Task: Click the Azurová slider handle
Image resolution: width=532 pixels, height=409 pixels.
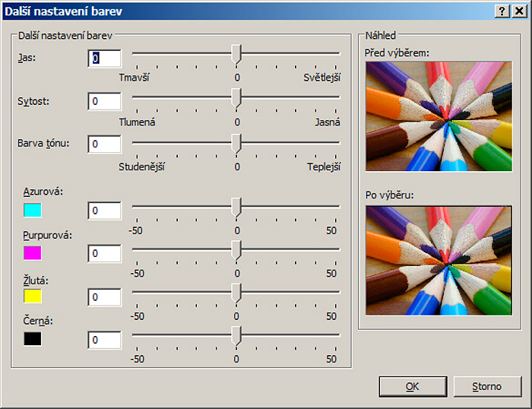Action: tap(236, 206)
